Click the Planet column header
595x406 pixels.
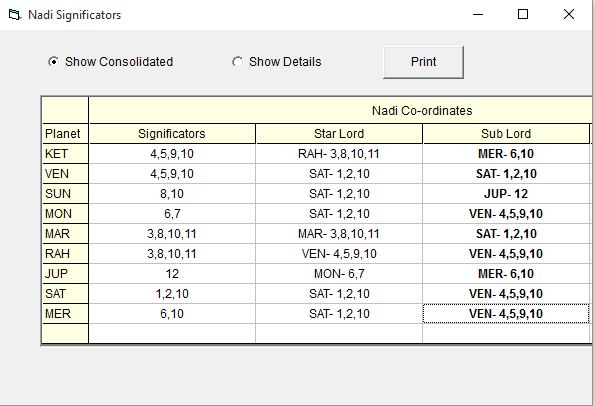pos(65,134)
